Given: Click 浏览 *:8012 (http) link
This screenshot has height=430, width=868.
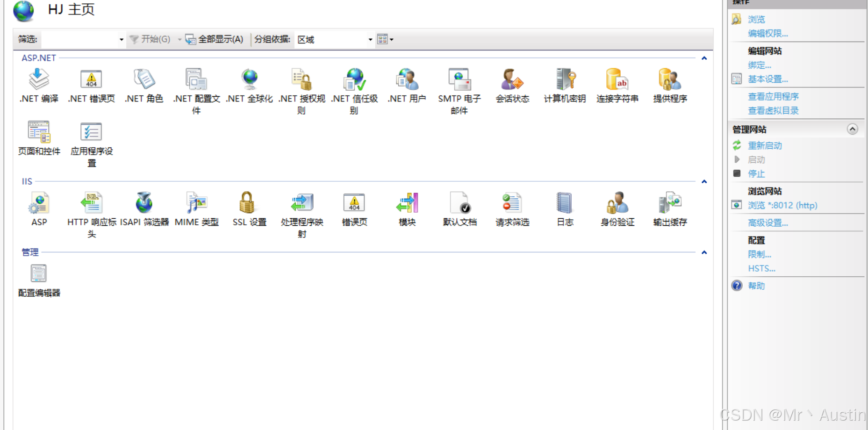Looking at the screenshot, I should [x=782, y=206].
